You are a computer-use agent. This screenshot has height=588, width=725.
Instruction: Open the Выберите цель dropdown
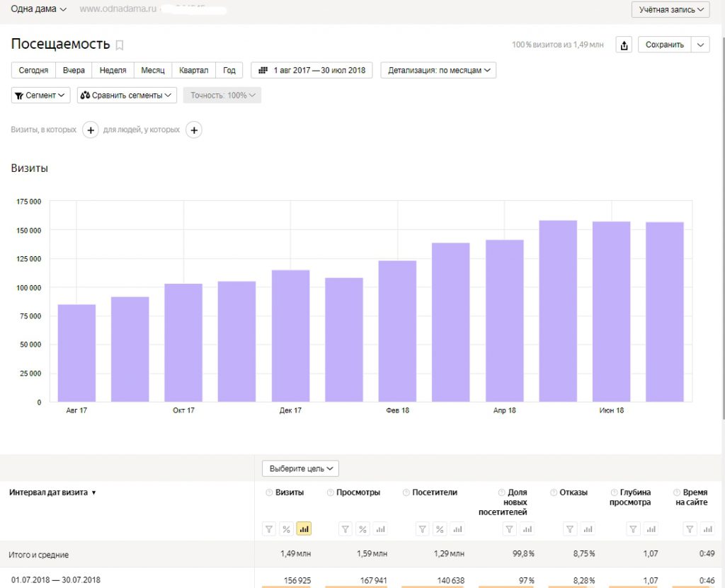(300, 468)
